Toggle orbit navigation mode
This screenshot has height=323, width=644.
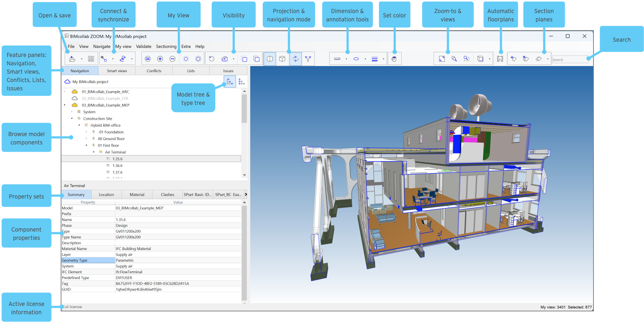pos(295,59)
